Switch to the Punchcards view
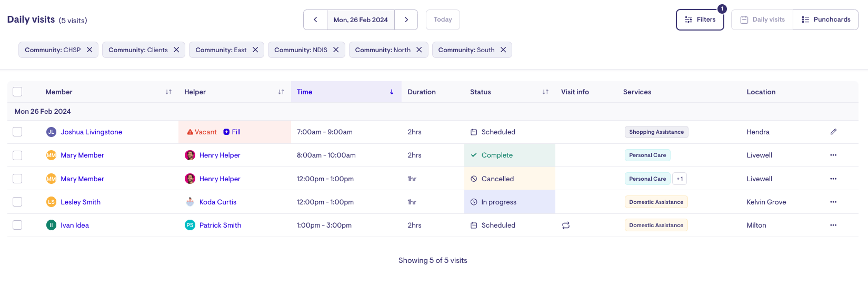This screenshot has width=868, height=304. coord(825,20)
